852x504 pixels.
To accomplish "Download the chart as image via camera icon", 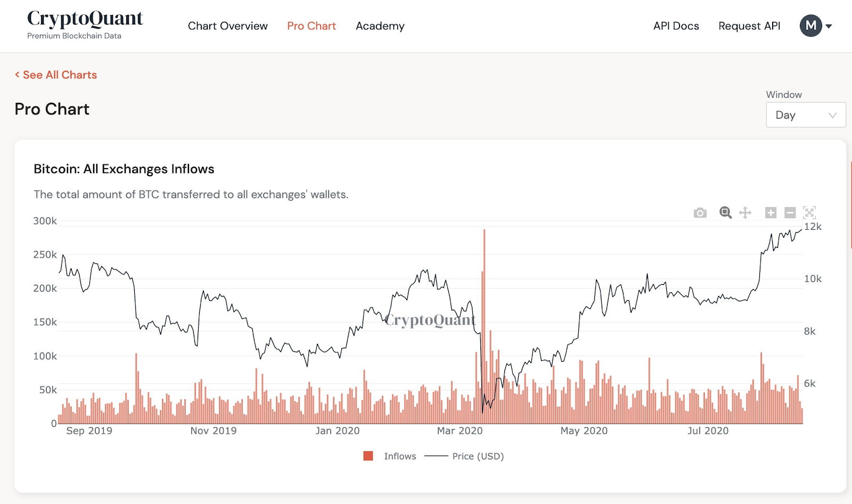I will 700,213.
